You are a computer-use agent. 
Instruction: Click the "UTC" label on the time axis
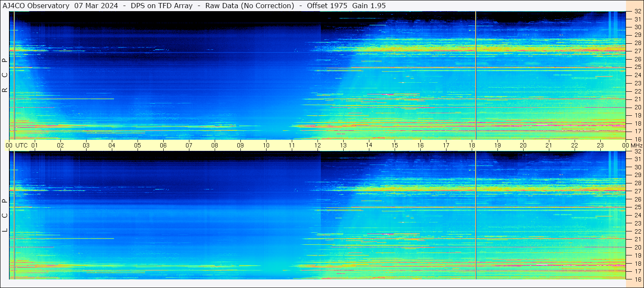coord(21,145)
